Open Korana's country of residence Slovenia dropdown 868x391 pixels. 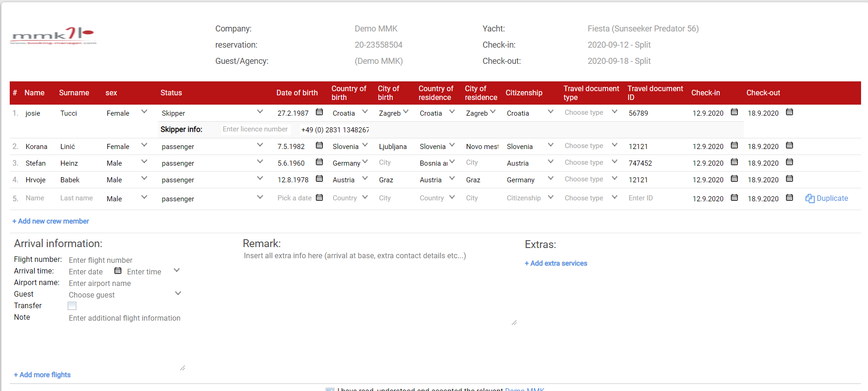point(452,145)
